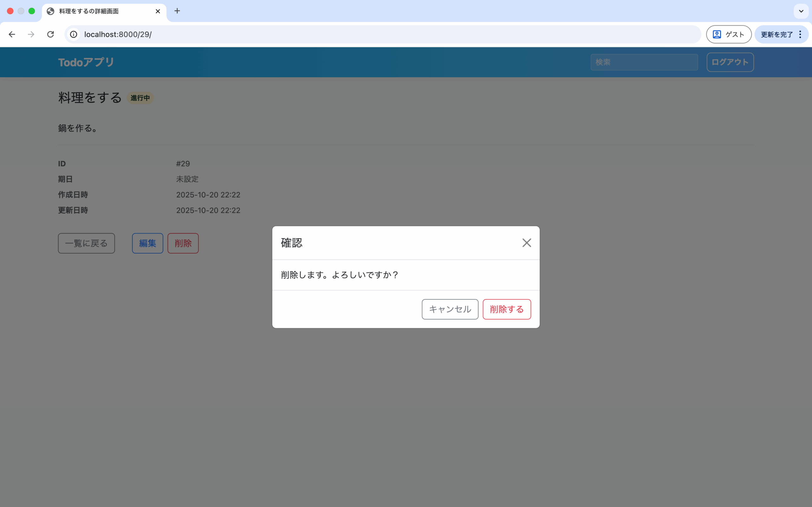Click the address bar URL localhost:8000/29/
This screenshot has width=812, height=507.
tap(118, 35)
